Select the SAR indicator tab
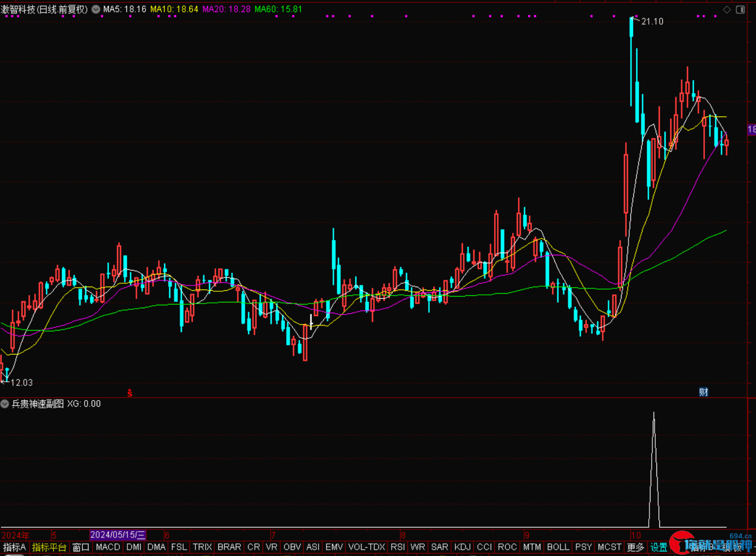756x556 pixels. tap(440, 547)
